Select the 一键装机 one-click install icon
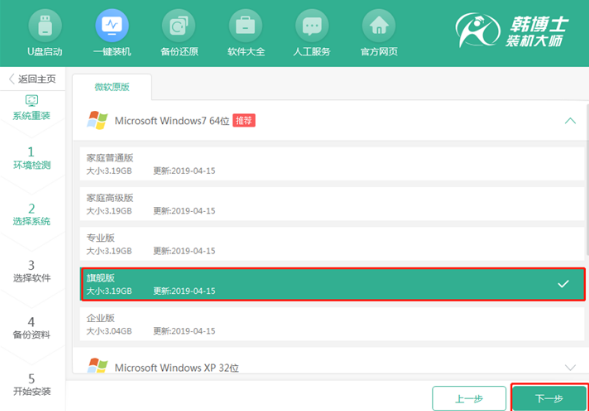 click(x=112, y=26)
